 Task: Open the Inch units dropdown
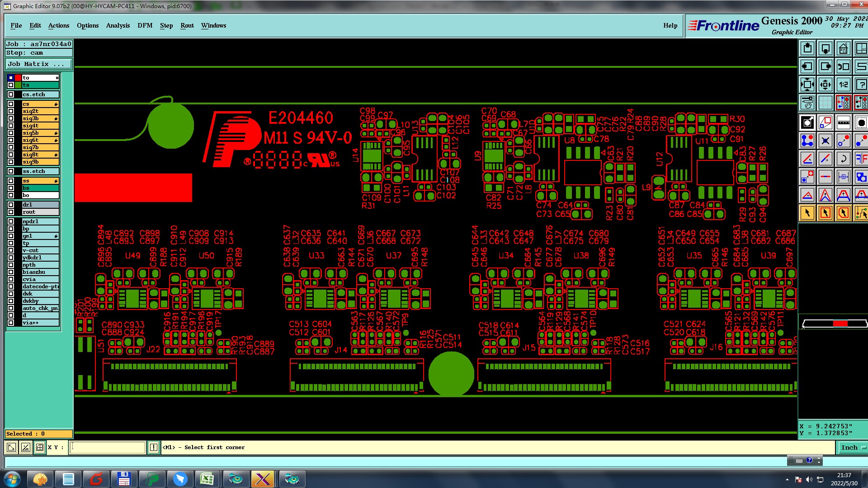pos(852,447)
